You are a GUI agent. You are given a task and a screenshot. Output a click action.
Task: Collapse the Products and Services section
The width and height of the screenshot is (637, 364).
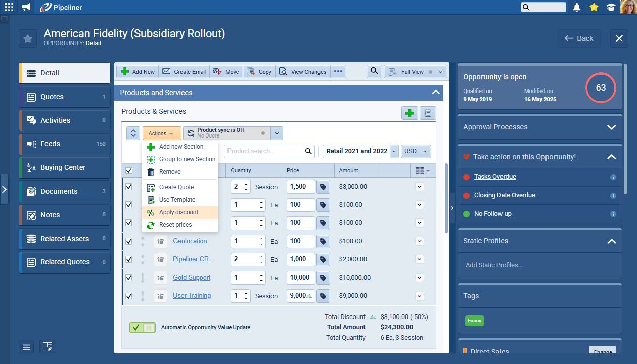435,93
